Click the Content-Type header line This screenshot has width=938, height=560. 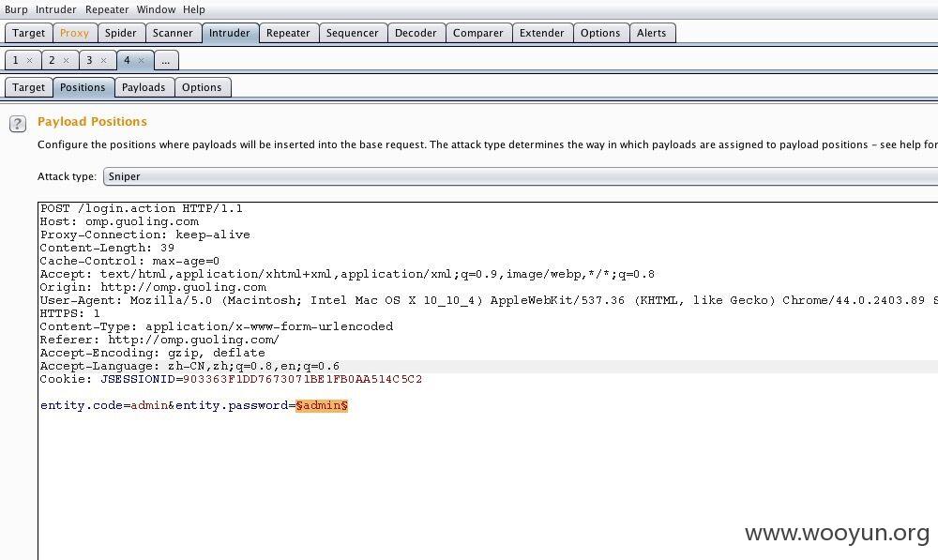point(217,326)
